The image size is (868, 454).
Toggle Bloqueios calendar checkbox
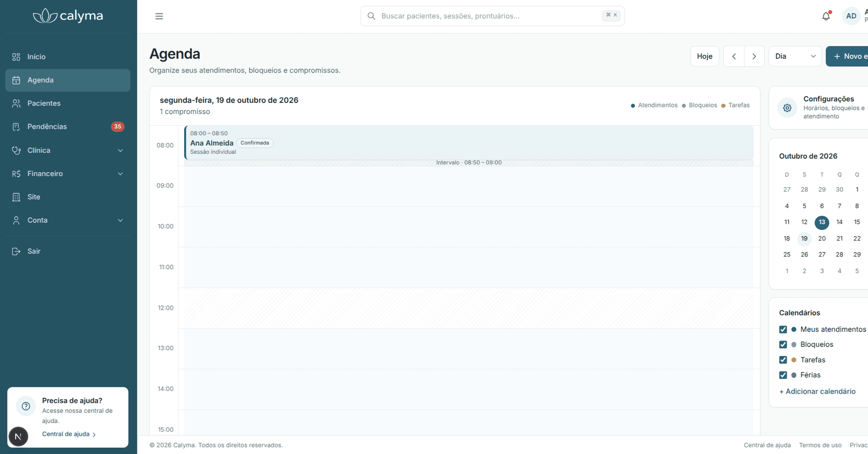click(783, 345)
